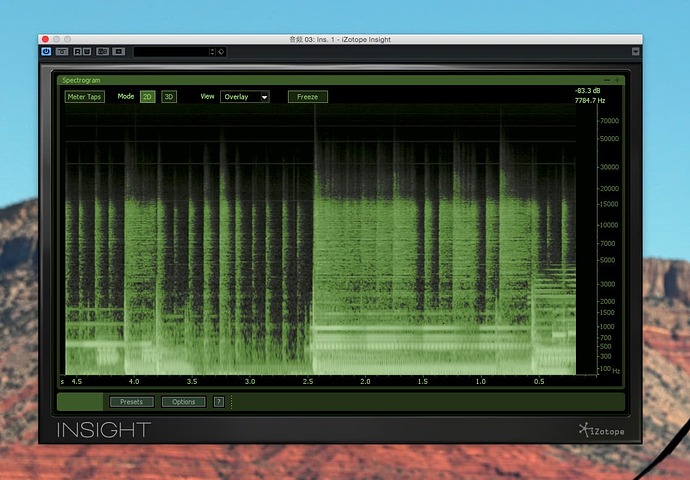Click the View dropdown arrow

point(264,97)
